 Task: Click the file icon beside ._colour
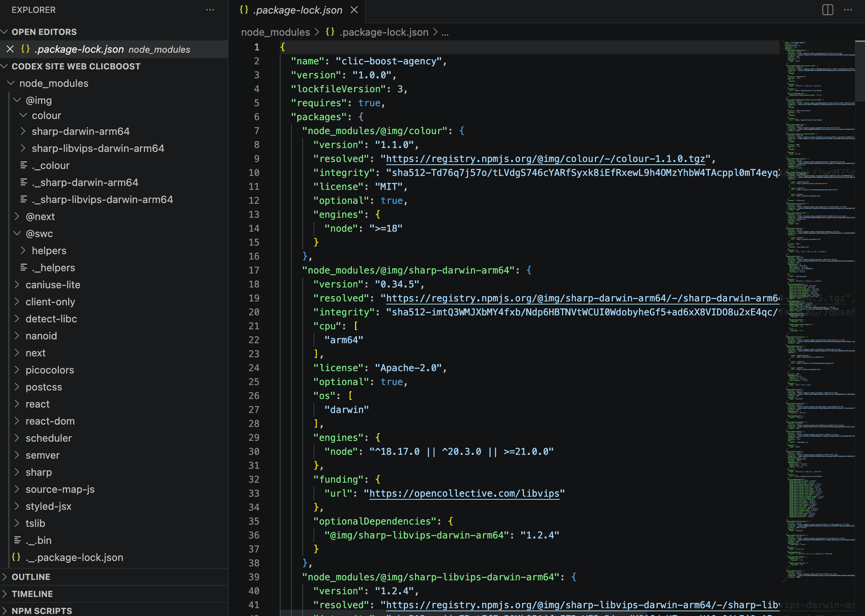[x=24, y=165]
